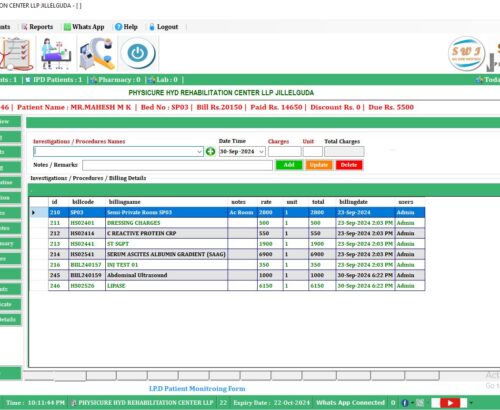Click the total 6150 cell
Viewport: 500px width, 410px height.
322,286
